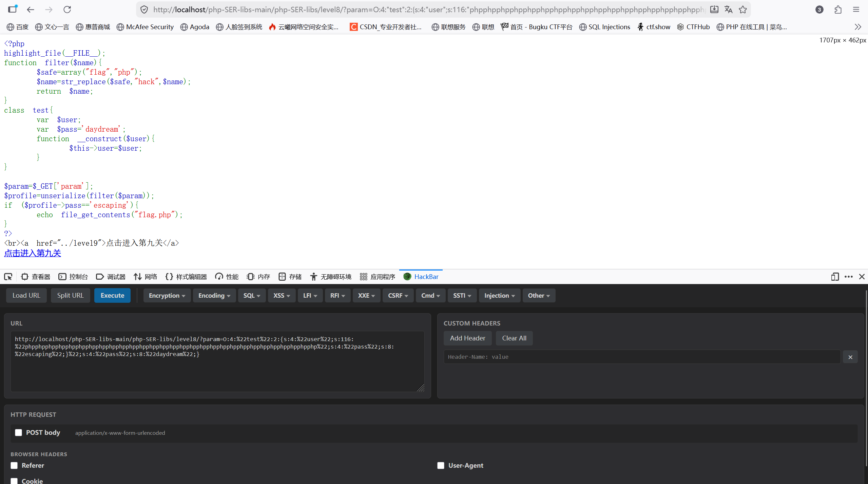The image size is (868, 484).
Task: Check the Referer header box
Action: (x=14, y=465)
